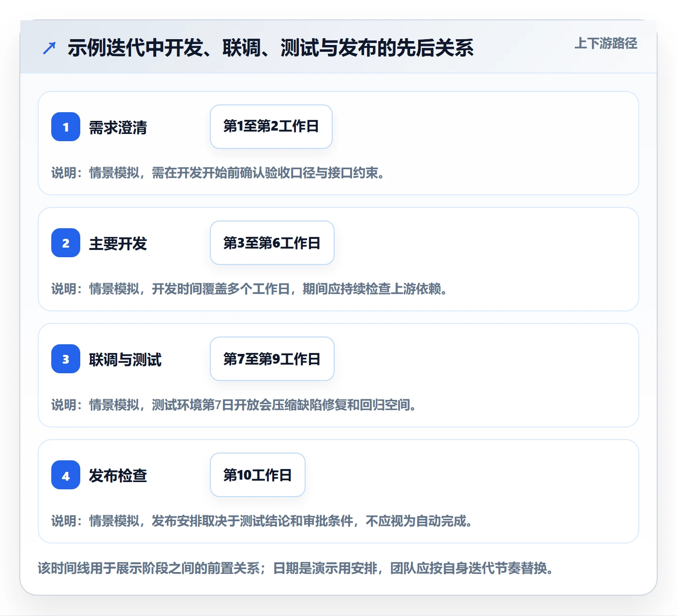The image size is (677, 616).
Task: Click the 需求澄清 stage title
Action: click(x=118, y=127)
